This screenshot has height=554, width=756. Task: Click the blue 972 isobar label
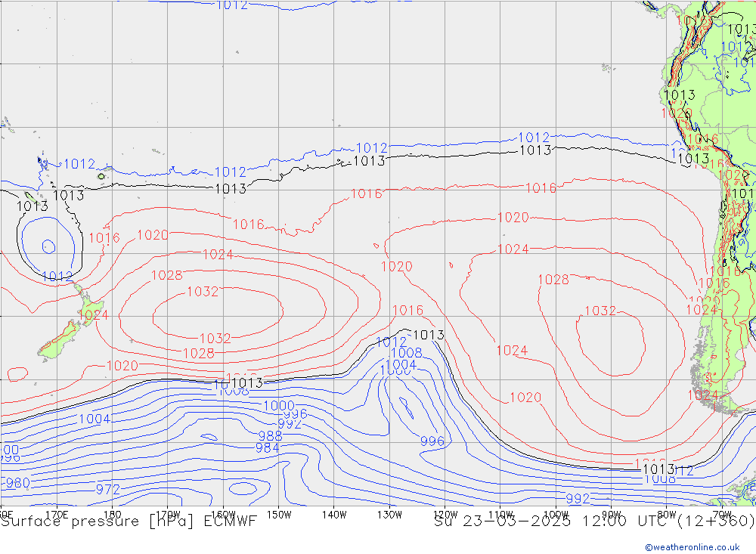pos(108,490)
